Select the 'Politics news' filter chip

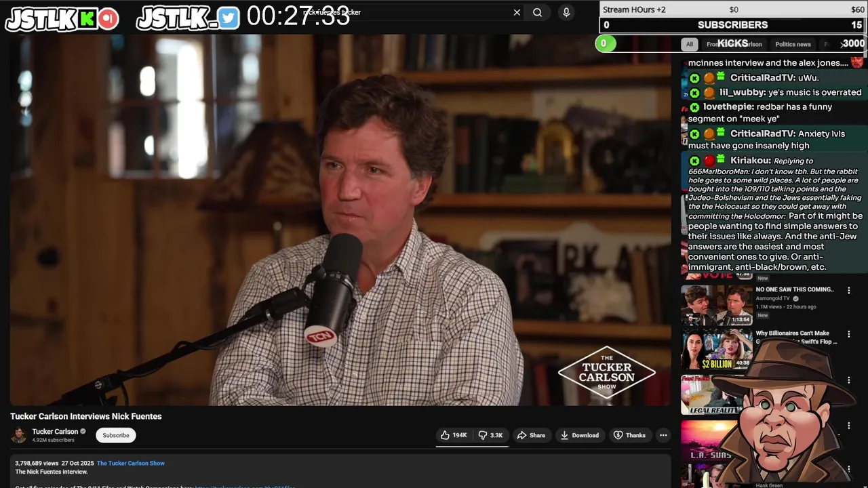coord(793,44)
